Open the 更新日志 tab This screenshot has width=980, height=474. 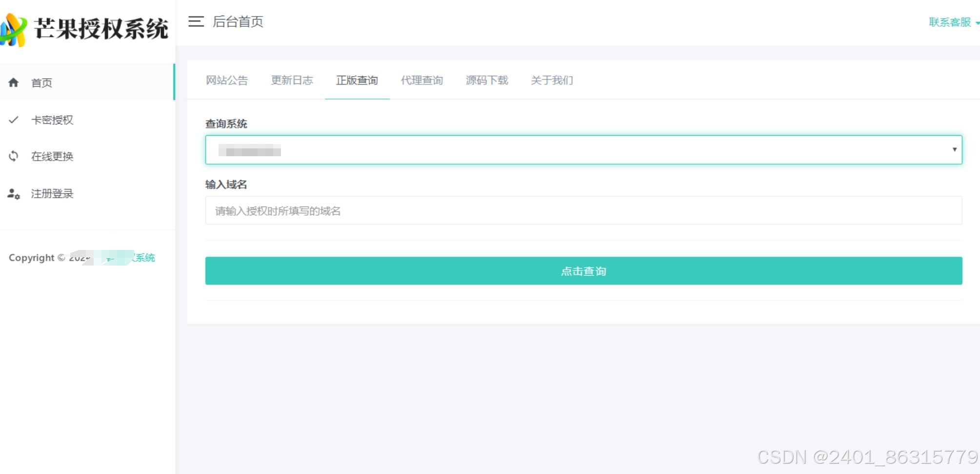292,80
